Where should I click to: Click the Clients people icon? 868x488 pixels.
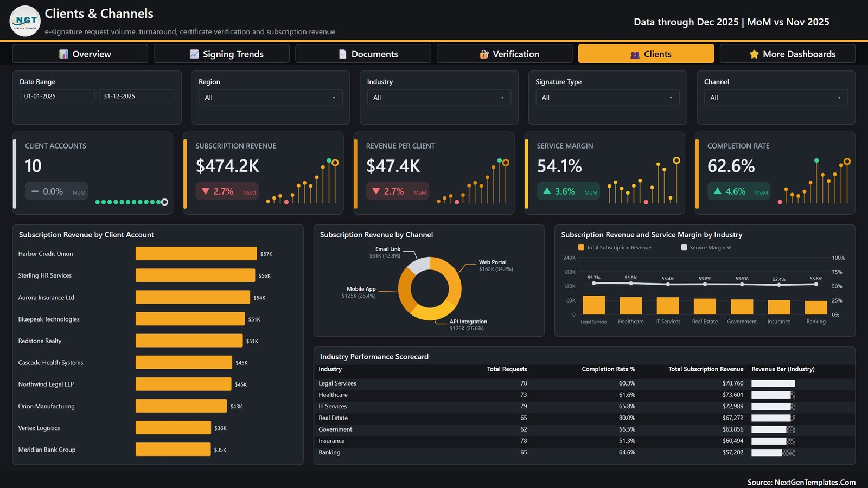(x=635, y=55)
